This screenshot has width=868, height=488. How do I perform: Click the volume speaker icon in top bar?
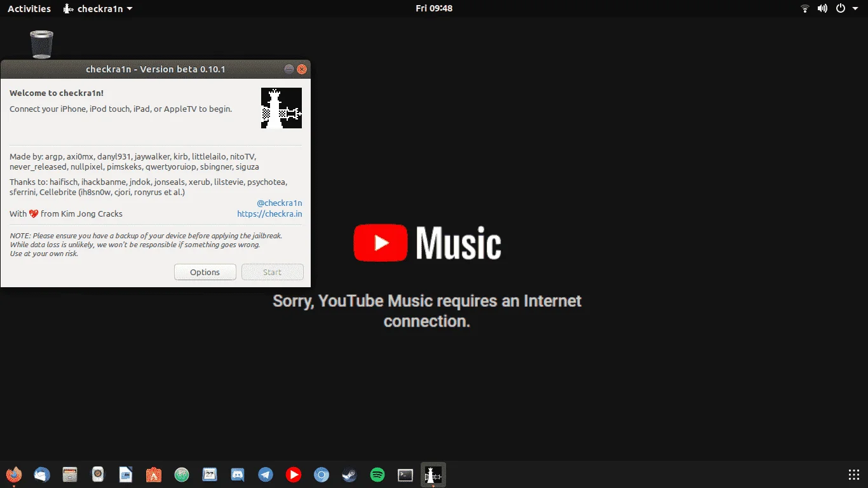click(822, 8)
